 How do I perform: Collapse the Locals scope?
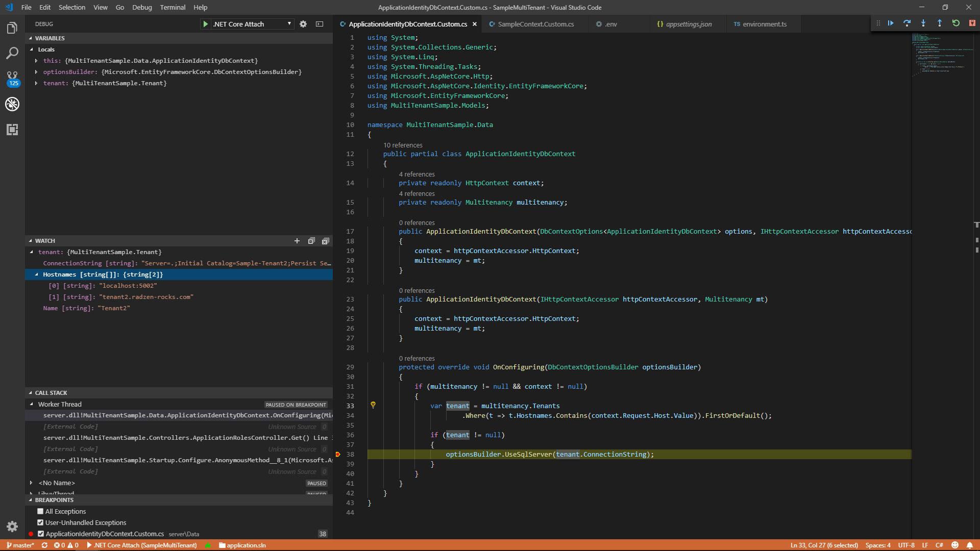(x=32, y=49)
